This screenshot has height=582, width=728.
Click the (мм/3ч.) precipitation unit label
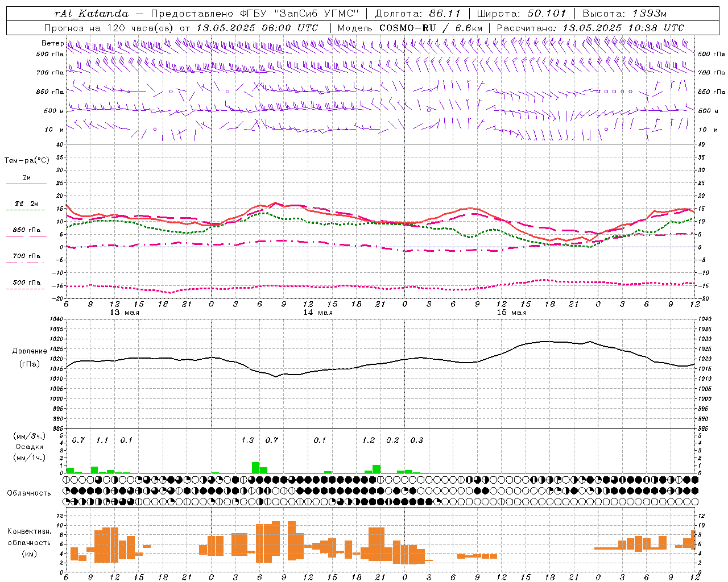point(30,436)
